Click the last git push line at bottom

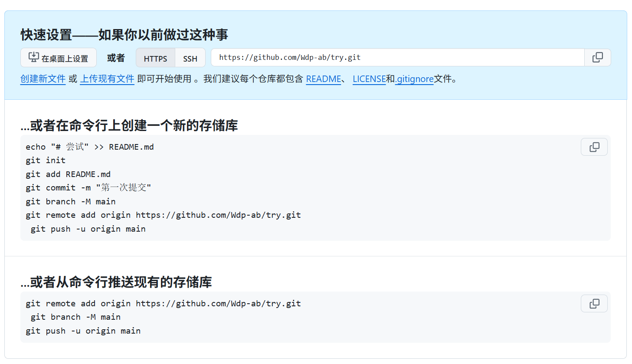pos(83,331)
